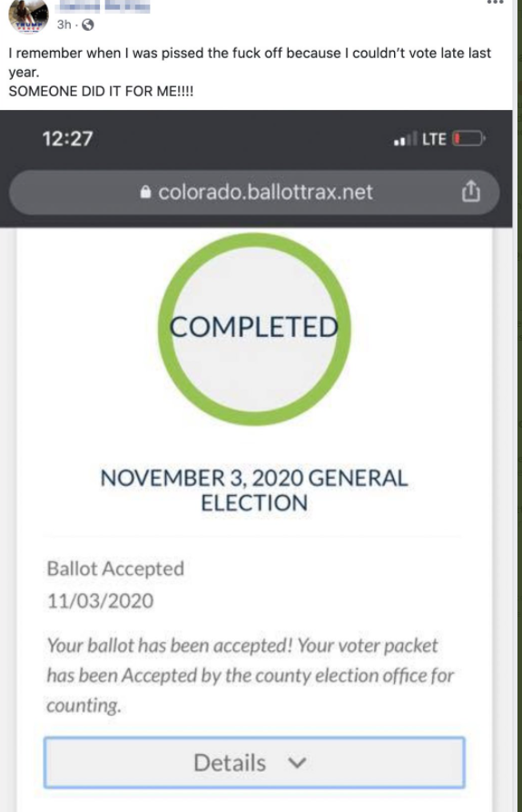Expand the Details dropdown button
The image size is (522, 812).
coord(254,762)
